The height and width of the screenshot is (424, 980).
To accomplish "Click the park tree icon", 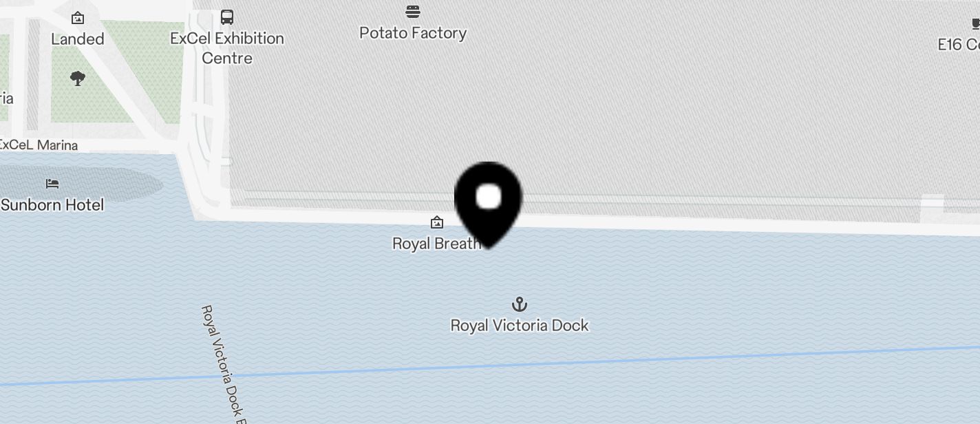I will (78, 78).
